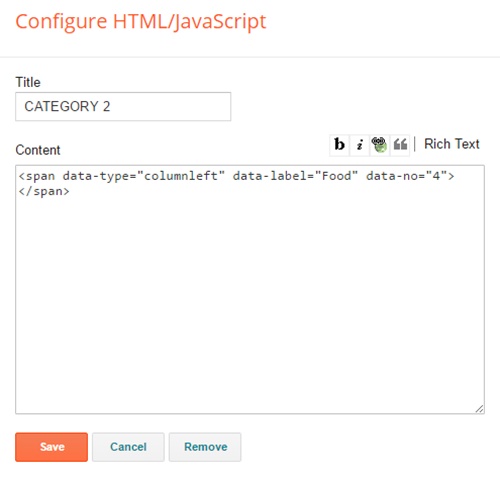Click the Content label
500x477 pixels.
point(38,150)
